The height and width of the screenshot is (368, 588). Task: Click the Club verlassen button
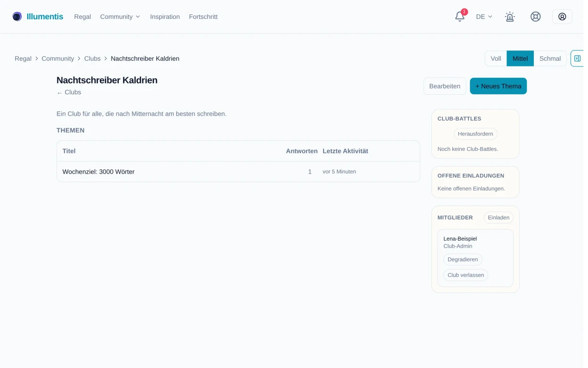click(x=465, y=275)
